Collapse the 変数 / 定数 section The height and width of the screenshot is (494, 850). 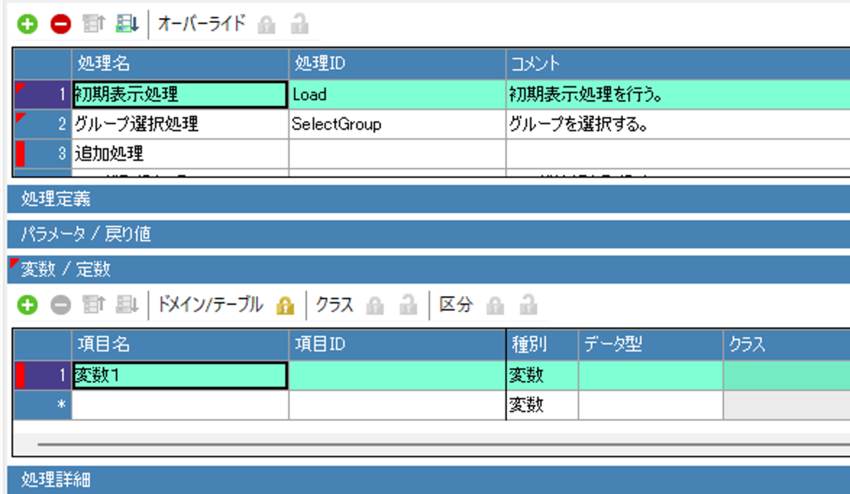coord(428,270)
